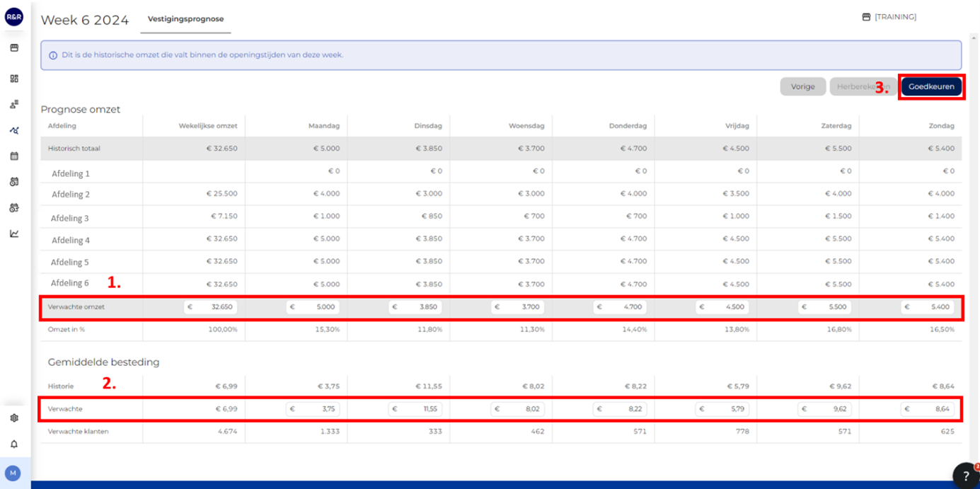Open the help question mark bubble
This screenshot has width=980, height=489.
point(966,476)
